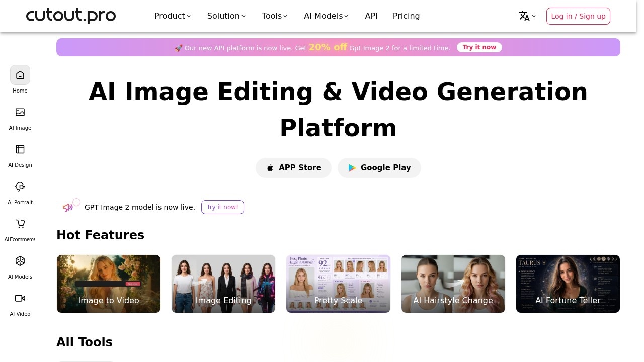Click the cutout.pro logo

pyautogui.click(x=71, y=16)
